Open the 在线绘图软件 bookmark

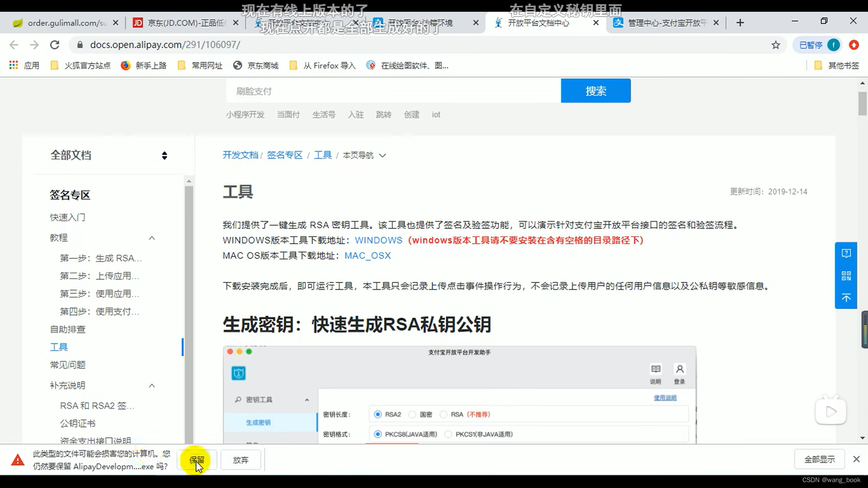point(407,66)
